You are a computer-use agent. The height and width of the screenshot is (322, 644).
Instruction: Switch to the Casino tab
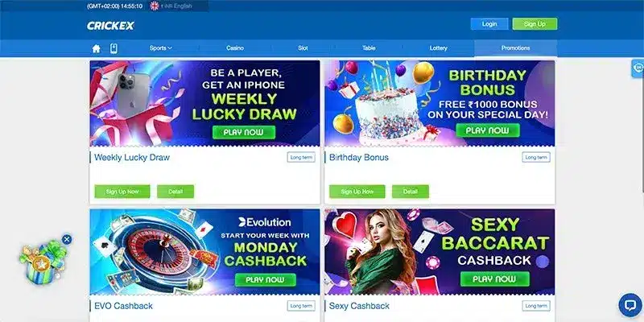[235, 48]
